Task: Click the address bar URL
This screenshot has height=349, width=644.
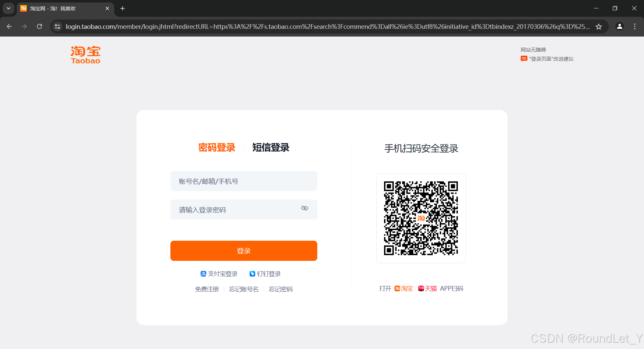Action: [x=327, y=26]
